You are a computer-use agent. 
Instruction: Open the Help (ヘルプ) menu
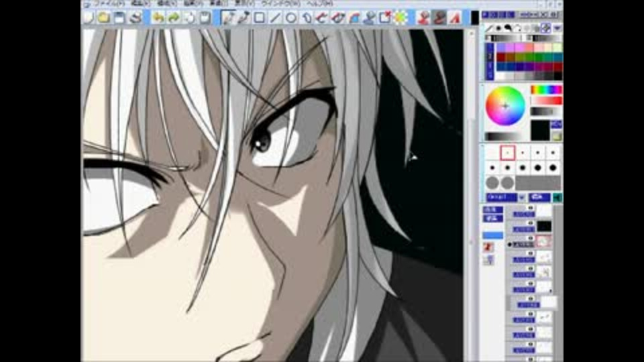tap(319, 3)
